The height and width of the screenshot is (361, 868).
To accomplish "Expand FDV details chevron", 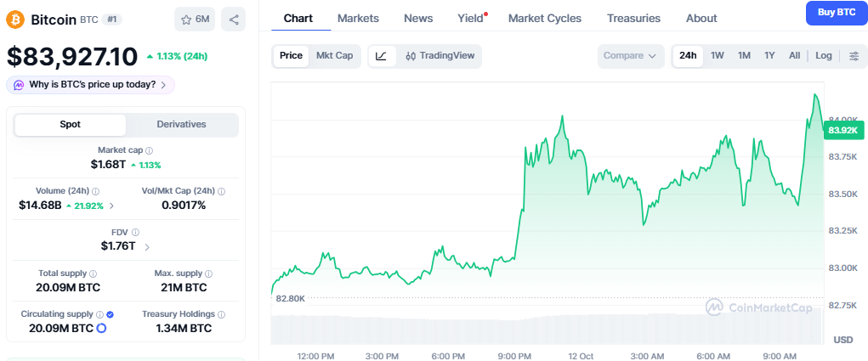I will tap(147, 247).
